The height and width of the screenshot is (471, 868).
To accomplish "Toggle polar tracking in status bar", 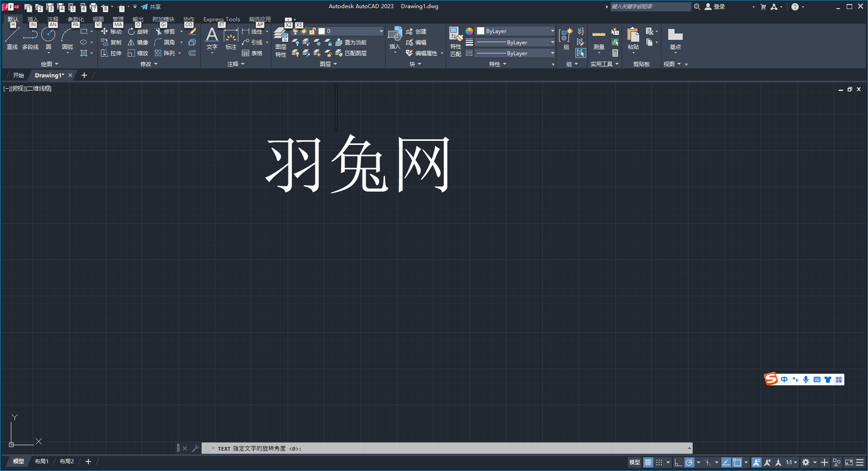I will (x=690, y=462).
